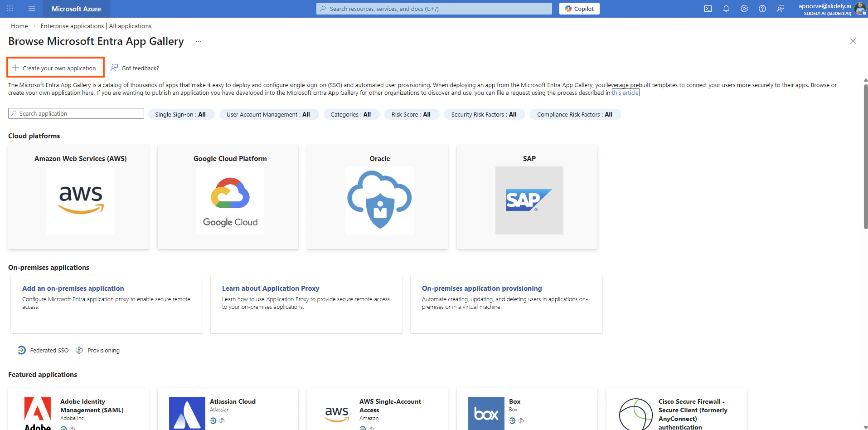The image size is (868, 430).
Task: Click the Cisco Secure Firewall logo
Action: [636, 414]
